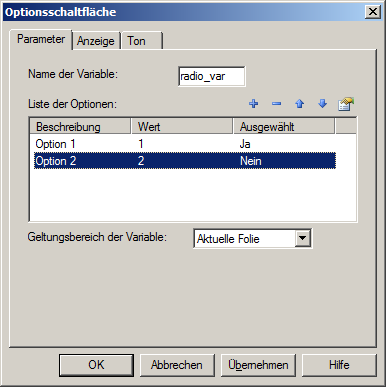Screen dimensions: 386x387
Task: Select the Parameter tab
Action: click(x=41, y=39)
